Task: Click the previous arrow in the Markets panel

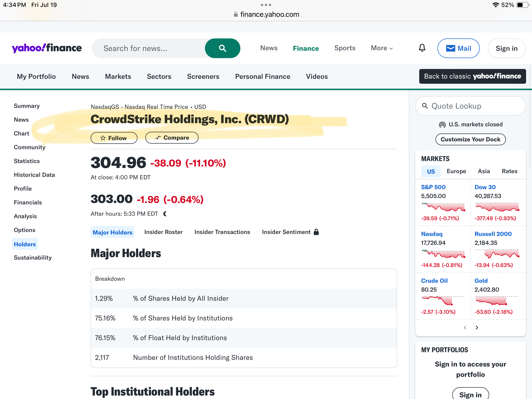Action: tap(465, 328)
